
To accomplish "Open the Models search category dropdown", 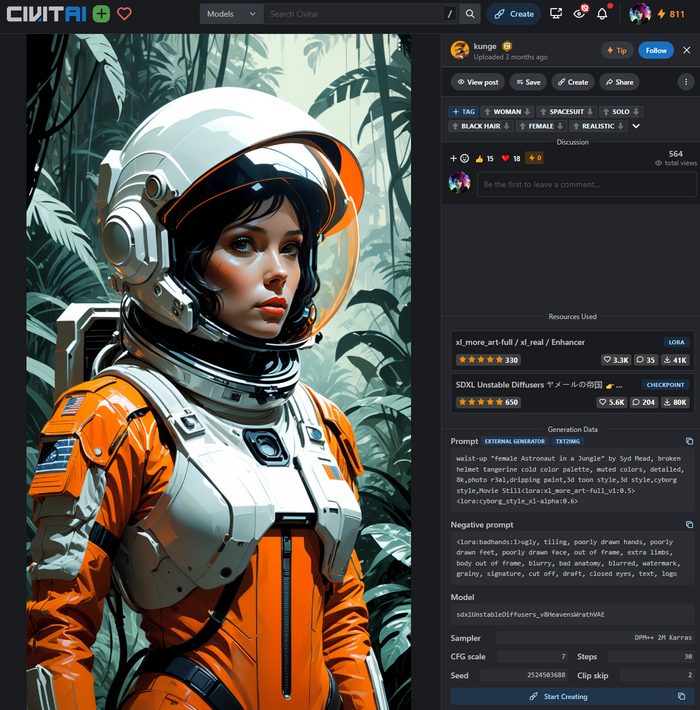I will click(x=231, y=14).
